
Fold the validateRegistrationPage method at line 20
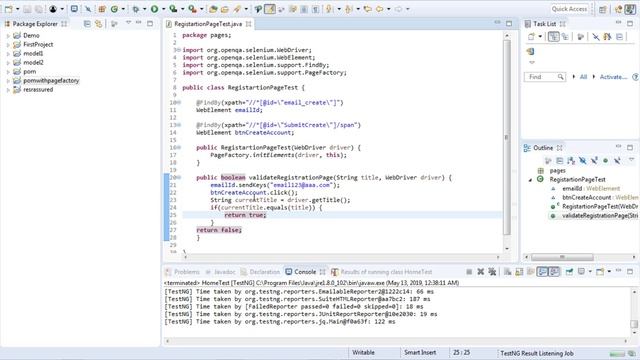coord(179,178)
